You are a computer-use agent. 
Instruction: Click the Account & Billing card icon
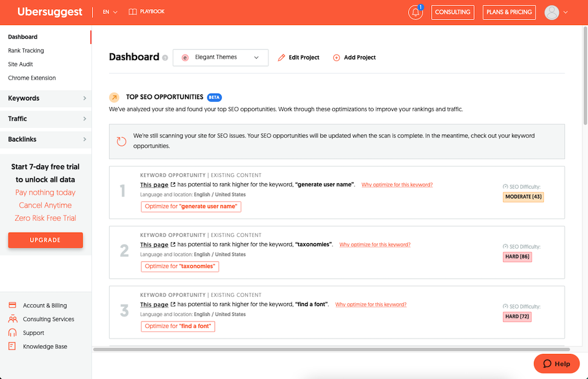pos(12,306)
